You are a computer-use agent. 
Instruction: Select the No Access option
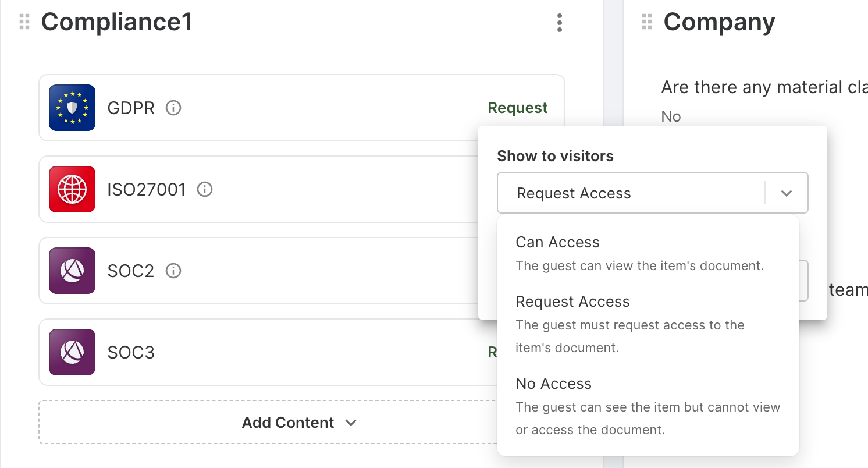coord(648,406)
